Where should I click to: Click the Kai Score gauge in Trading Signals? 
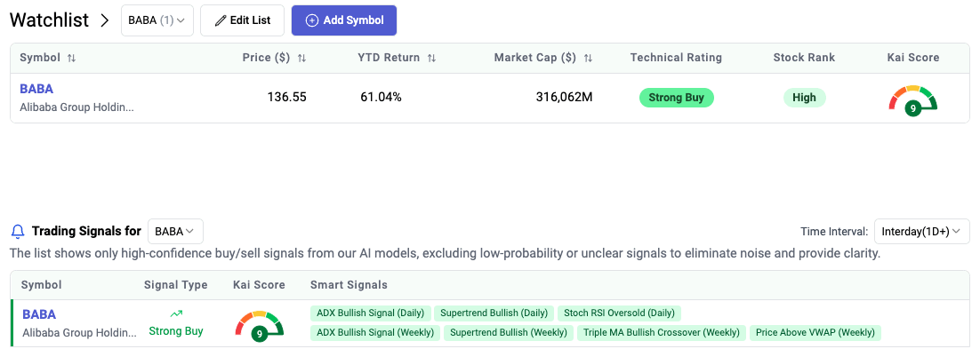(259, 325)
